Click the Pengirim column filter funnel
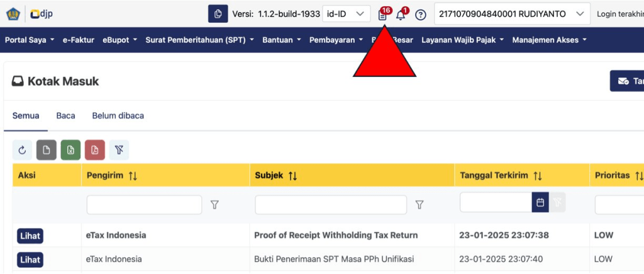The image size is (644, 274). coord(214,205)
